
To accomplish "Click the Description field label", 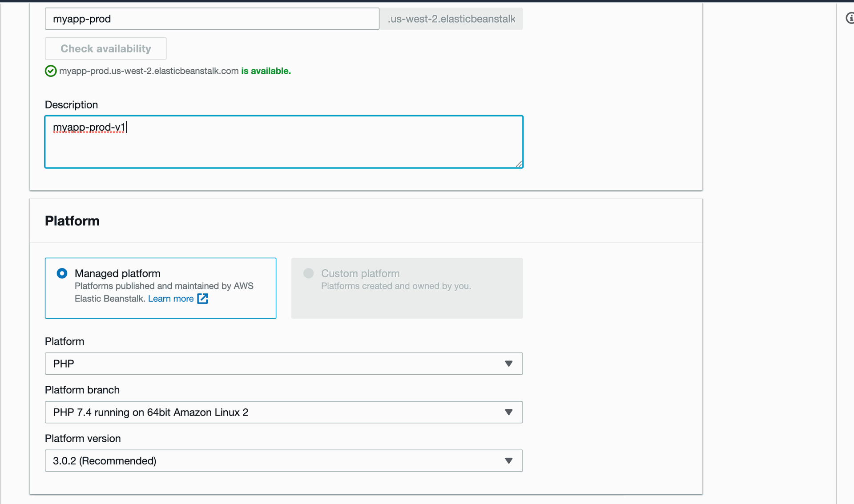I will 71,105.
